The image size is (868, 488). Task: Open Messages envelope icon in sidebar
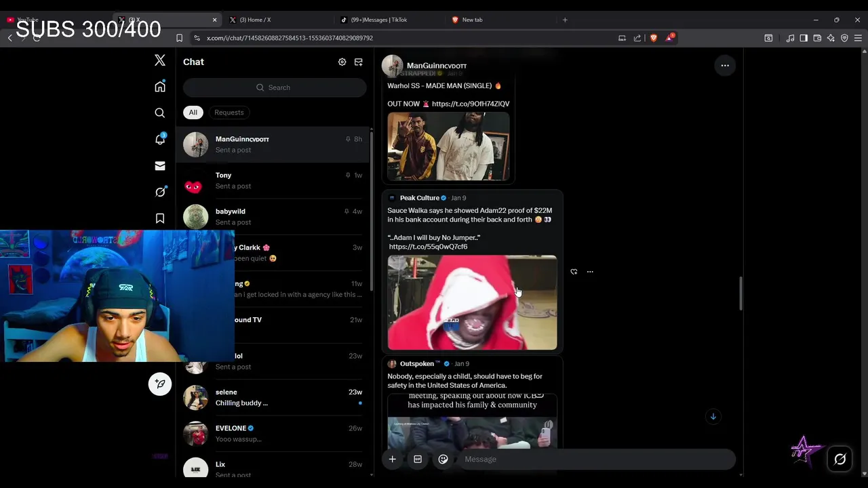click(x=160, y=165)
